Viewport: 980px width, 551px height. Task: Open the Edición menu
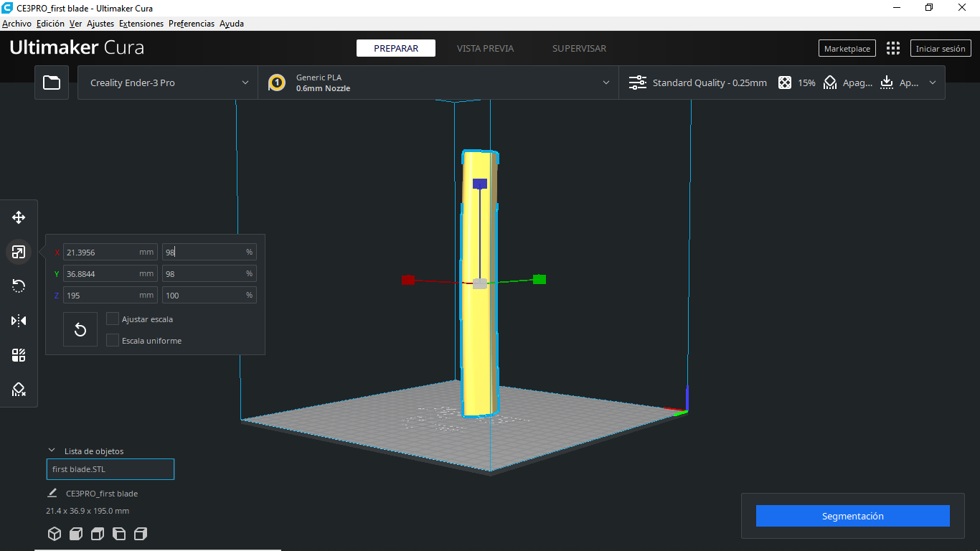pyautogui.click(x=50, y=24)
